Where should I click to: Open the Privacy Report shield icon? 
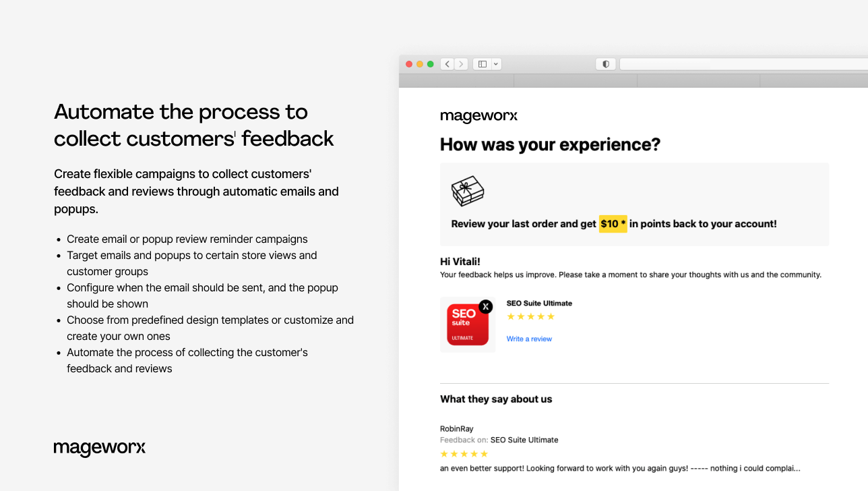[x=605, y=63]
